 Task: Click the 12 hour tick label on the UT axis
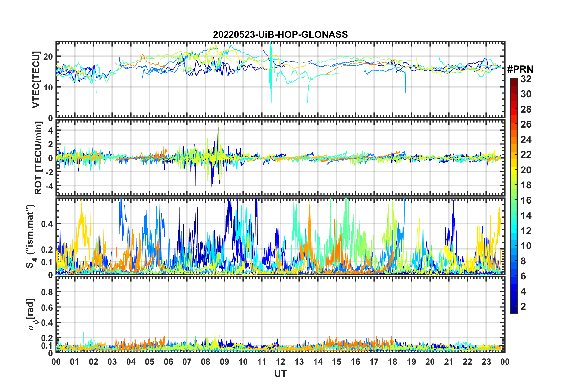[280, 362]
